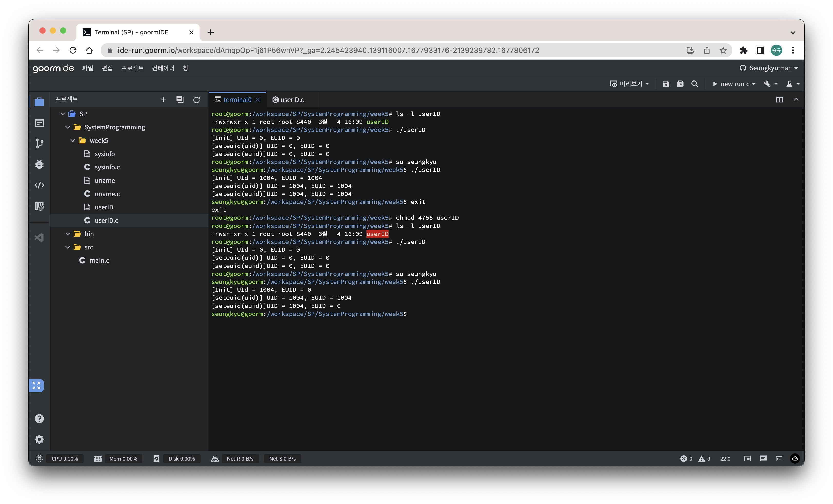
Task: Collapse the week5 folder
Action: click(73, 140)
